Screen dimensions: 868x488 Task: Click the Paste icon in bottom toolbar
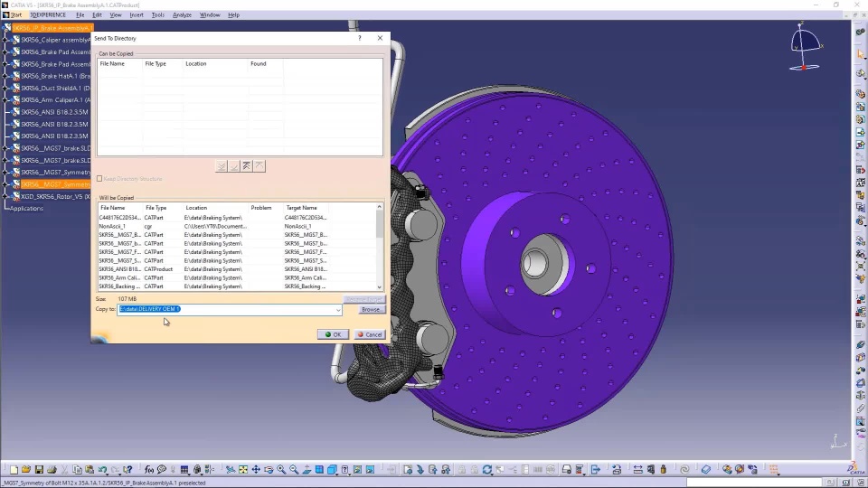click(x=90, y=470)
